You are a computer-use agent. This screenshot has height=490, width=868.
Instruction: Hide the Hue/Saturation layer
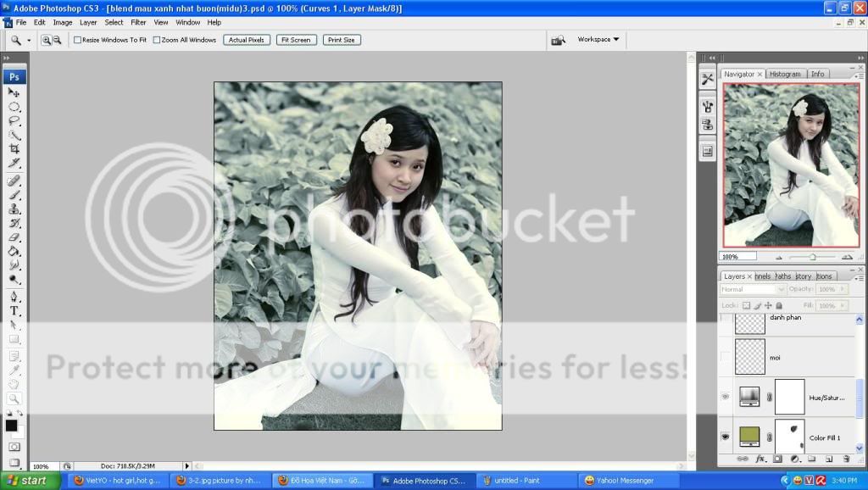pos(726,397)
